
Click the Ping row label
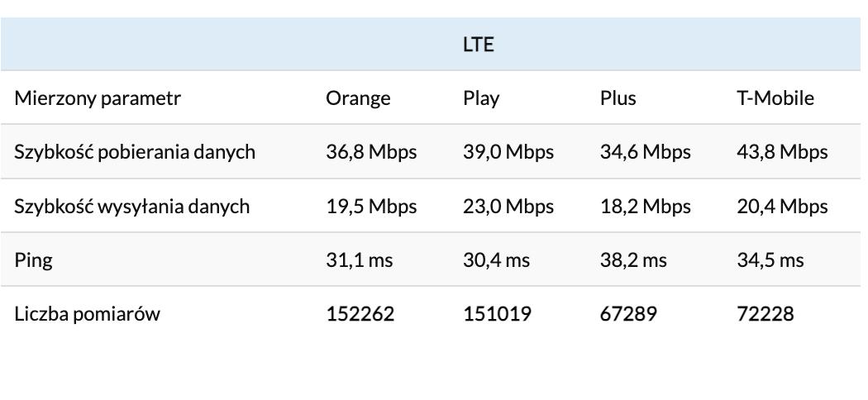coord(33,260)
